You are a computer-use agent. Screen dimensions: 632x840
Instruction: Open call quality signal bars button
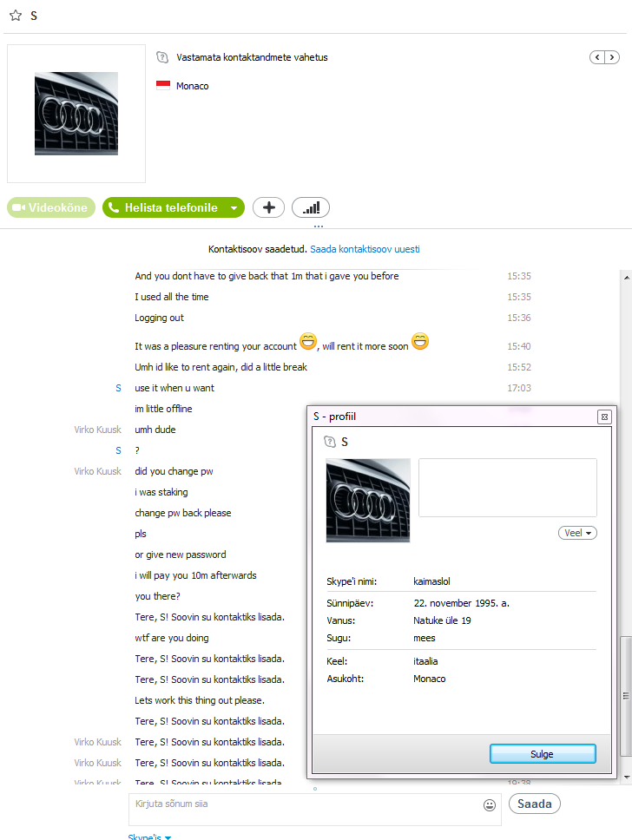coord(311,207)
